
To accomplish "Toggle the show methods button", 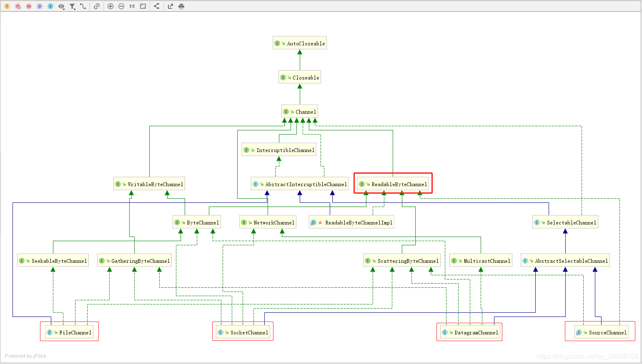I will pos(29,6).
